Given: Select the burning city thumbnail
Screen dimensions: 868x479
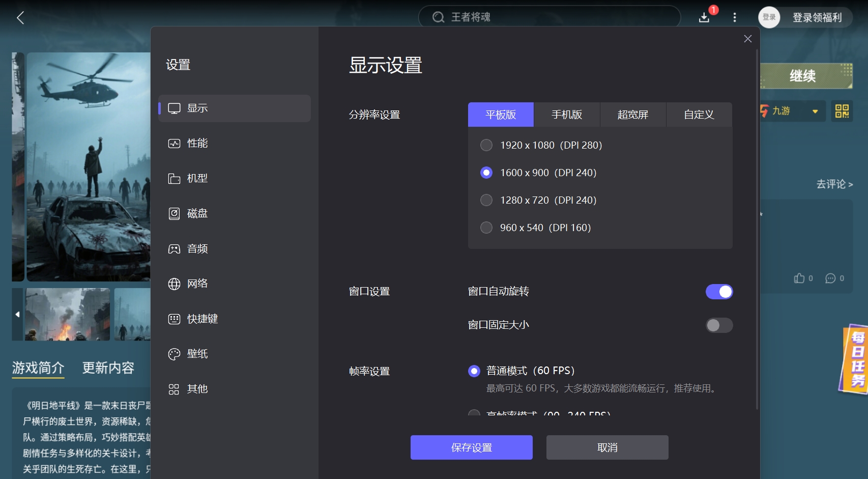Looking at the screenshot, I should 68,315.
